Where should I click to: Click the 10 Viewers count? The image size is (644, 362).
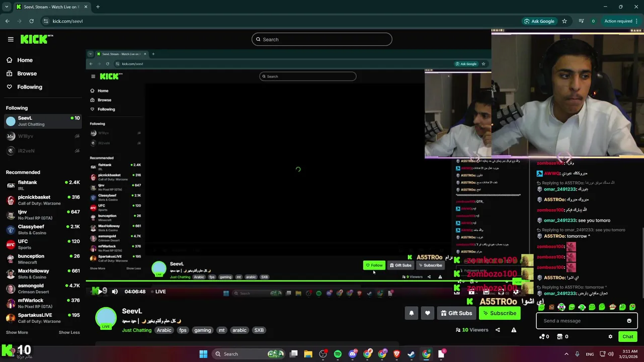tap(472, 330)
